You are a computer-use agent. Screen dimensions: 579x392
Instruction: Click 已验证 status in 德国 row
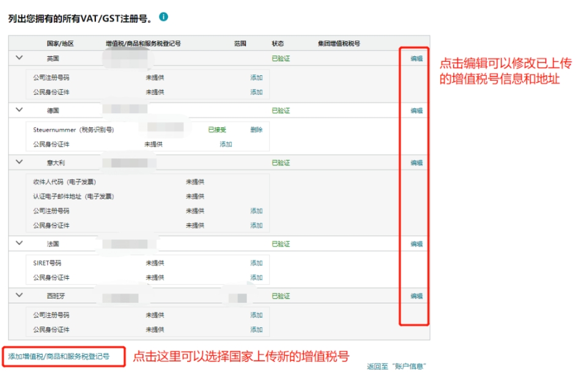281,111
